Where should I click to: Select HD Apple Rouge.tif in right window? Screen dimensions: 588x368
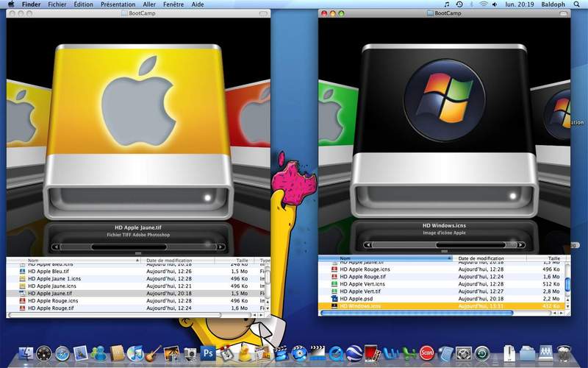442,277
